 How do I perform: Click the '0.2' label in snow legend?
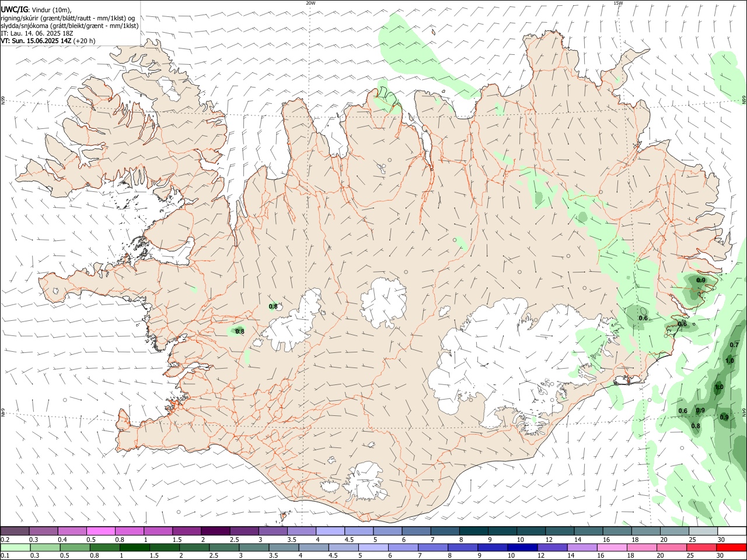click(x=5, y=540)
